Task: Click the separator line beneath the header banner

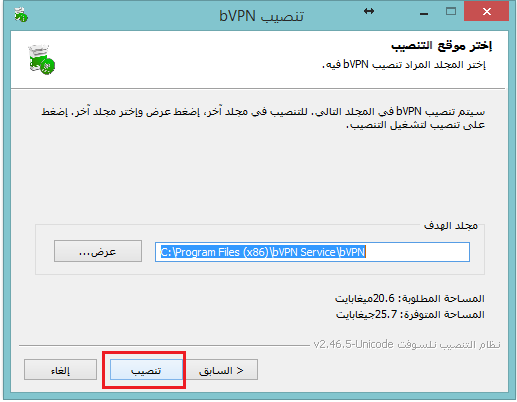Action: 258,89
